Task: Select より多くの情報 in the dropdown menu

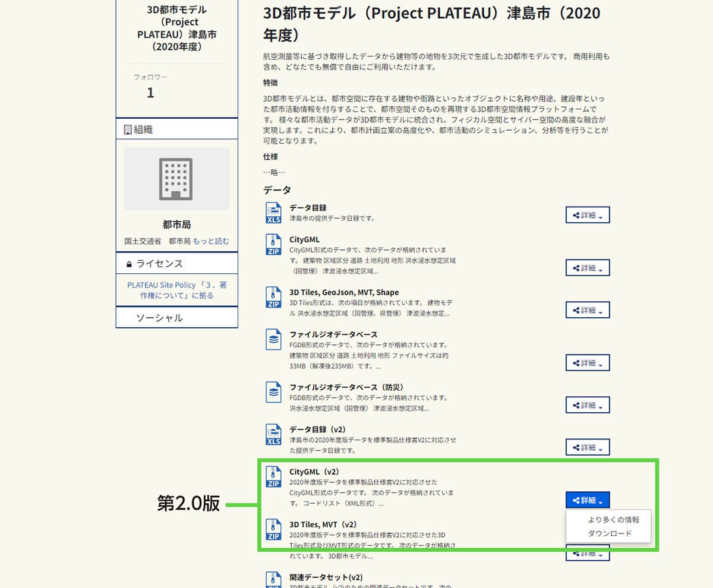Action: pyautogui.click(x=613, y=520)
